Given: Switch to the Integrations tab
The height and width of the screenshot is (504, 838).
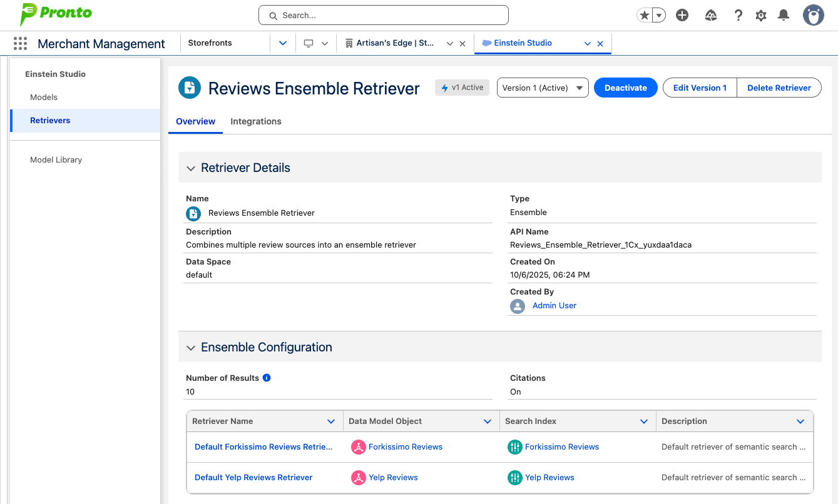Looking at the screenshot, I should (x=255, y=121).
